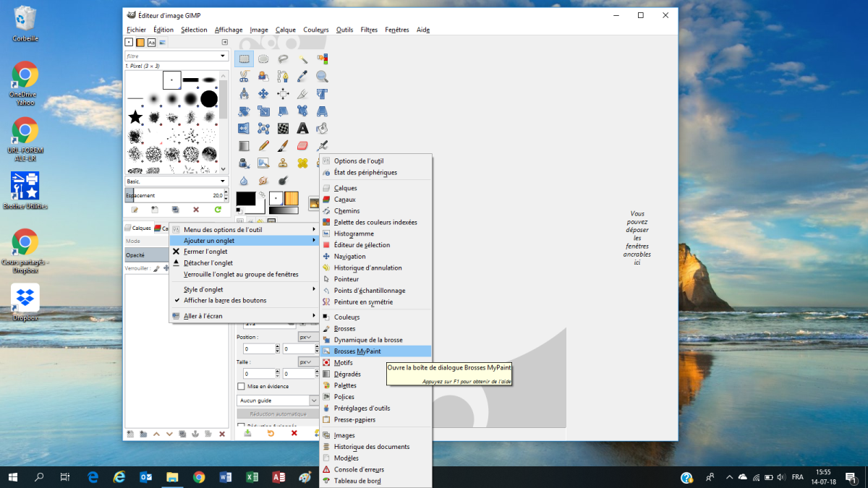The image size is (868, 488).
Task: Select the Ellipse Select tool
Action: (x=263, y=59)
